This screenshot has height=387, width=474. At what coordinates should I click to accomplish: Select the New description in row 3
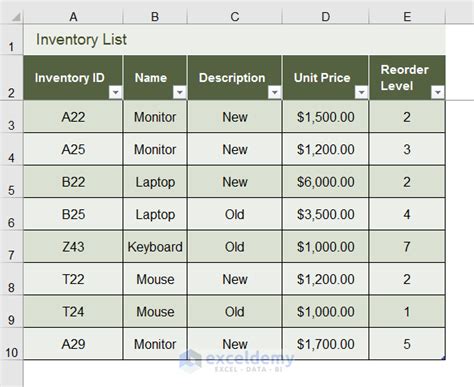coord(235,117)
